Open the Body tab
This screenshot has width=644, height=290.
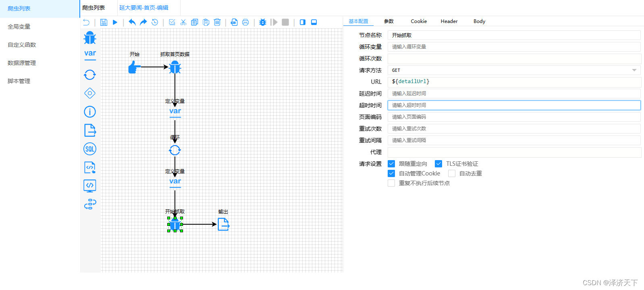pos(479,21)
